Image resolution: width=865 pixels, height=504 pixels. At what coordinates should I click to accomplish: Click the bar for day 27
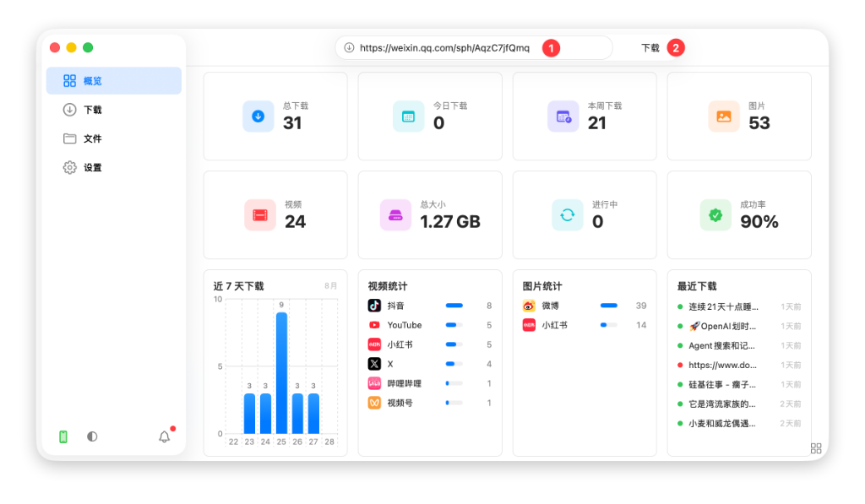(313, 414)
